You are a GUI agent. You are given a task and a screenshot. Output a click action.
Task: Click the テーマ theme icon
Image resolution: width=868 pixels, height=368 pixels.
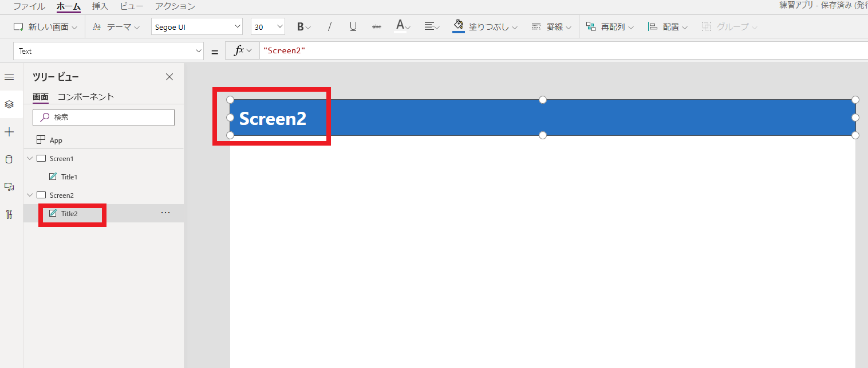coord(97,27)
